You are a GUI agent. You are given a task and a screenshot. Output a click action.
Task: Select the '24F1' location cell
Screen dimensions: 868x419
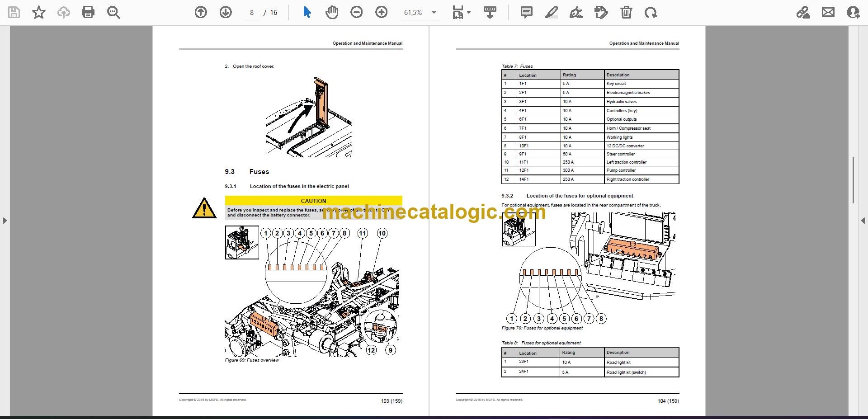[538, 372]
